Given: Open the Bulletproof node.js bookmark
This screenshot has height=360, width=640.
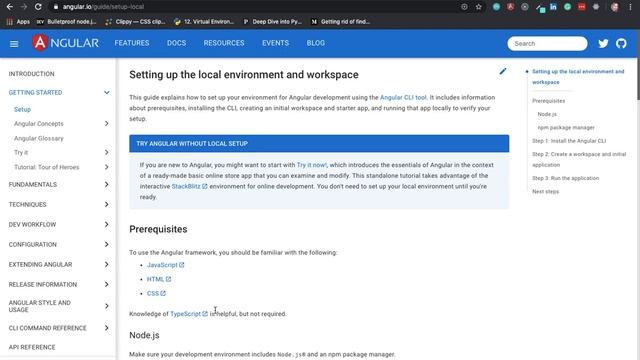Looking at the screenshot, I should [67, 22].
